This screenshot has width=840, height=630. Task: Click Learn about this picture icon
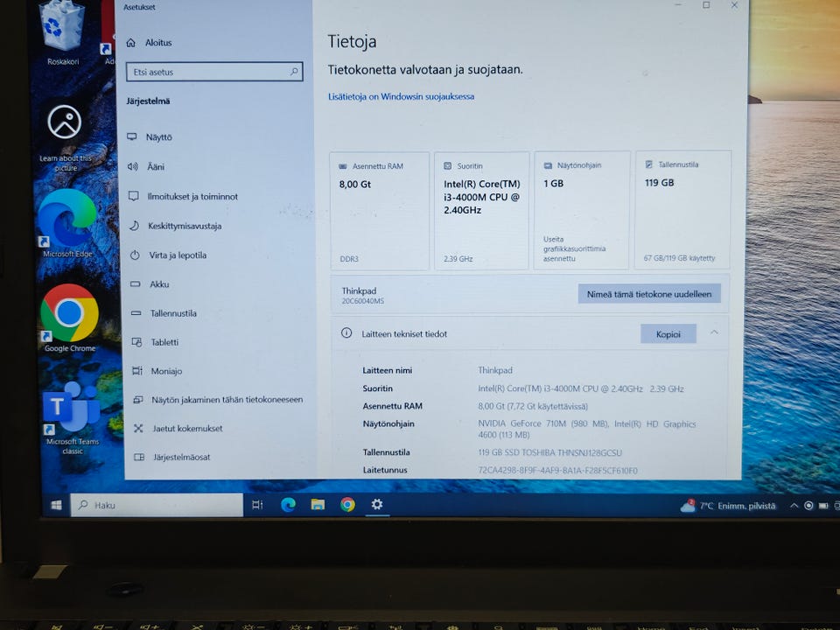65,138
